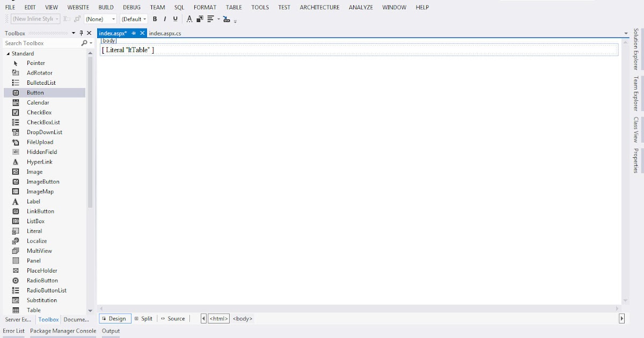Toggle underline in the formatting toolbar
This screenshot has height=338, width=644.
[175, 19]
